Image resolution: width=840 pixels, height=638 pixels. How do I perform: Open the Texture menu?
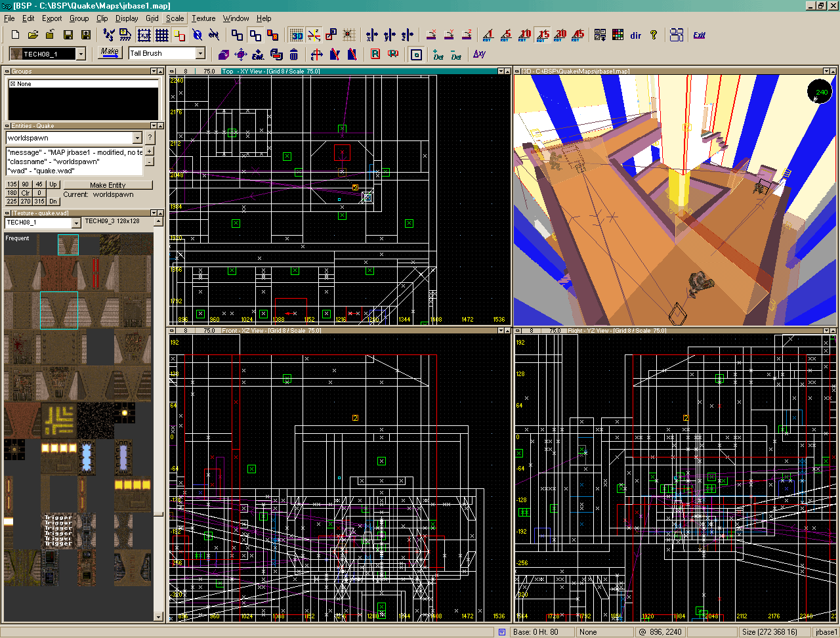(203, 18)
